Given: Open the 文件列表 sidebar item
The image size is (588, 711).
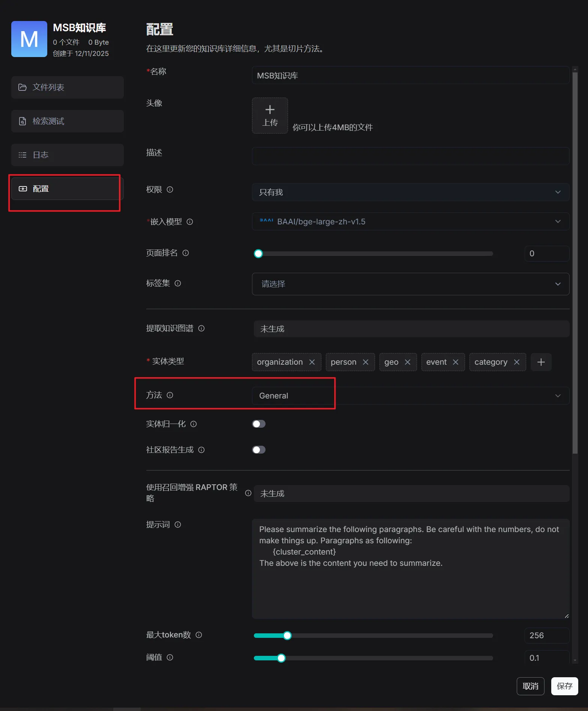Looking at the screenshot, I should tap(67, 87).
